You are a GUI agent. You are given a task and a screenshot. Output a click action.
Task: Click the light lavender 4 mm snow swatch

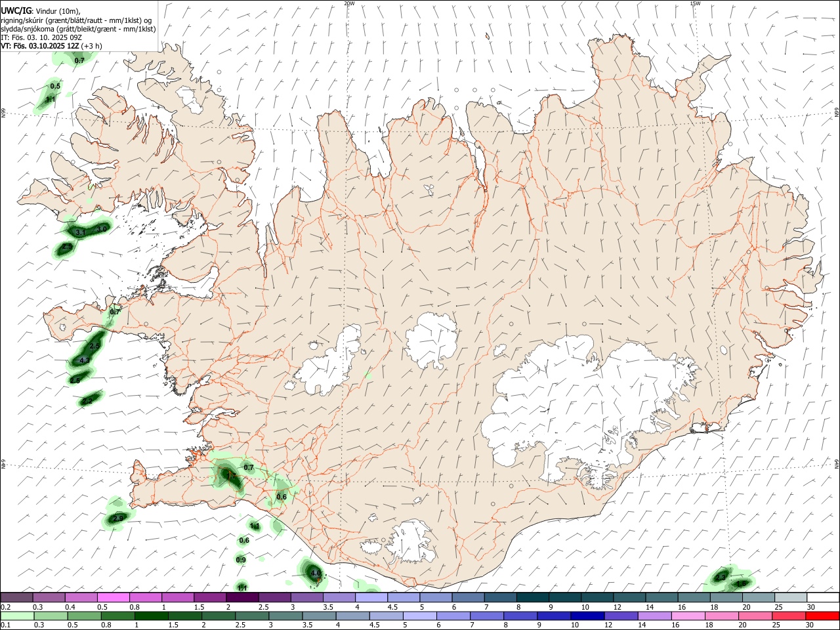point(371,597)
